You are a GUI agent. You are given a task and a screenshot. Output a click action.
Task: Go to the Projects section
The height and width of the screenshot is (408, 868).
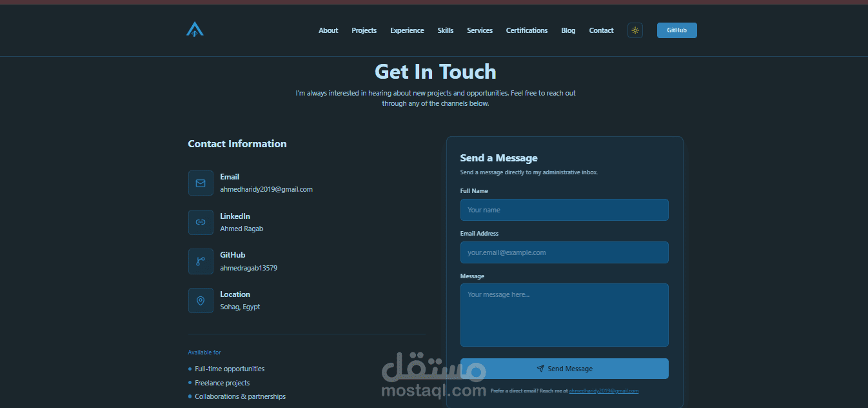(364, 30)
